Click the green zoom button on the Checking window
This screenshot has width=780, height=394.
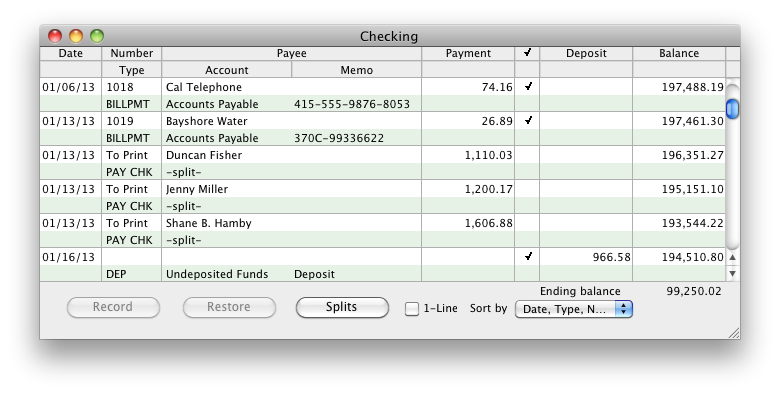(97, 36)
